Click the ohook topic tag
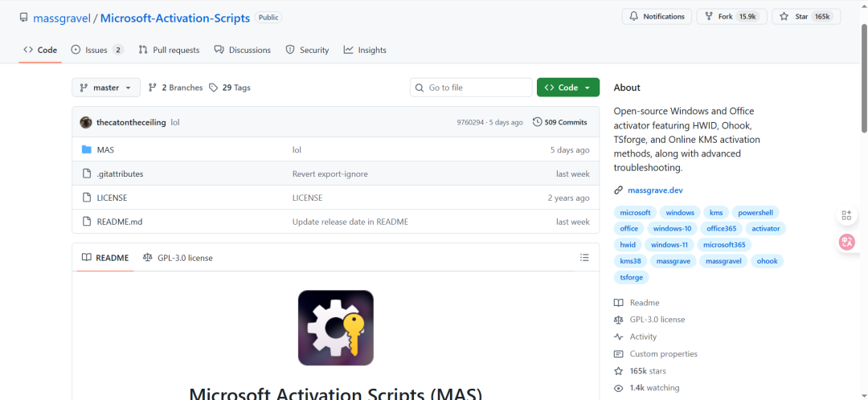 tap(768, 261)
